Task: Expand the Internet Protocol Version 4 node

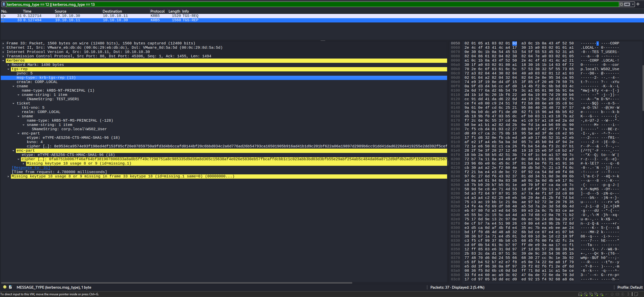Action: 3,52
